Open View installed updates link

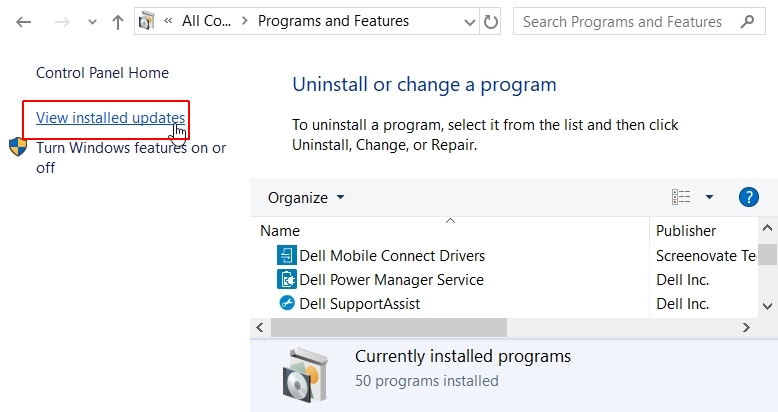click(x=111, y=118)
